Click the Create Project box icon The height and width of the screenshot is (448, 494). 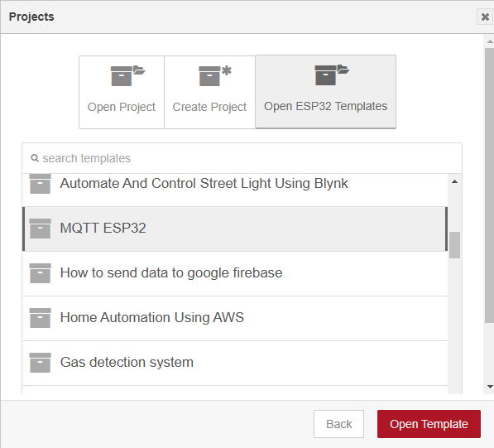[215, 75]
